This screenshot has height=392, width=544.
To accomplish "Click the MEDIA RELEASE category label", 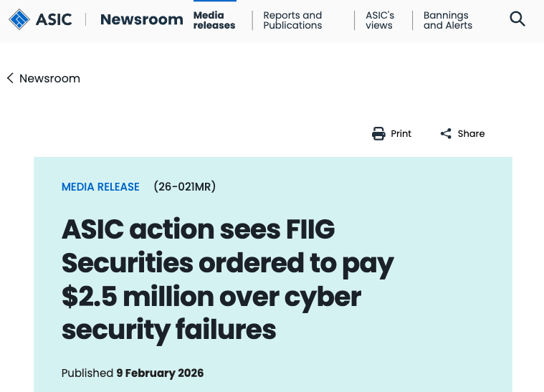I will [100, 187].
